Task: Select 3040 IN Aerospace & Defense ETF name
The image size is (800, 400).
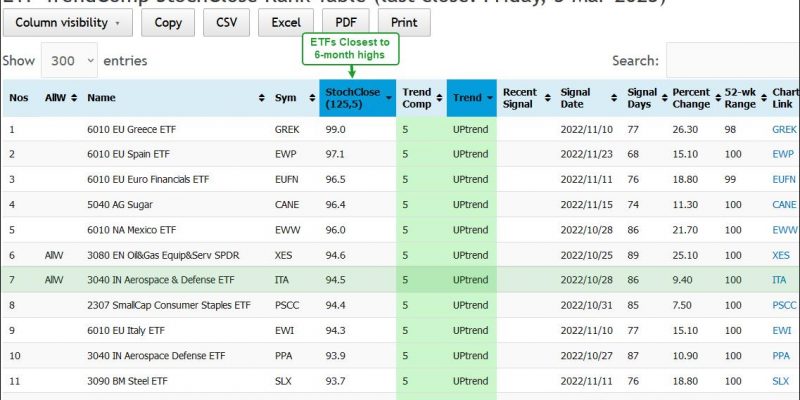Action: (161, 280)
